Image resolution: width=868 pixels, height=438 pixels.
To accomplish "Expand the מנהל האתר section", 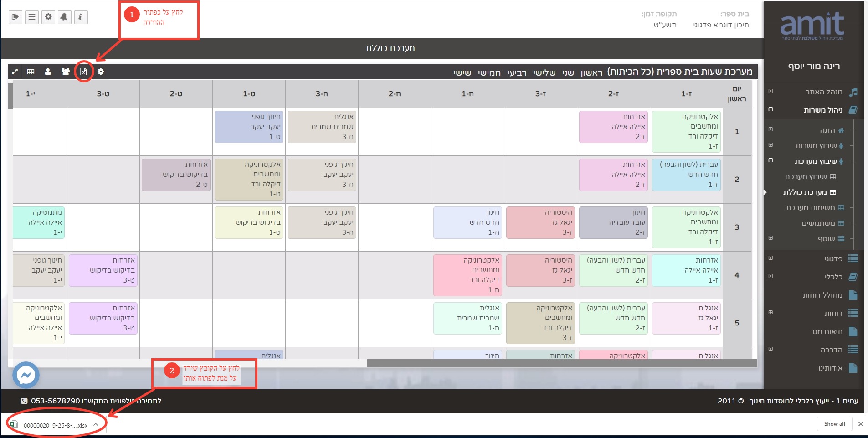I will pyautogui.click(x=770, y=91).
